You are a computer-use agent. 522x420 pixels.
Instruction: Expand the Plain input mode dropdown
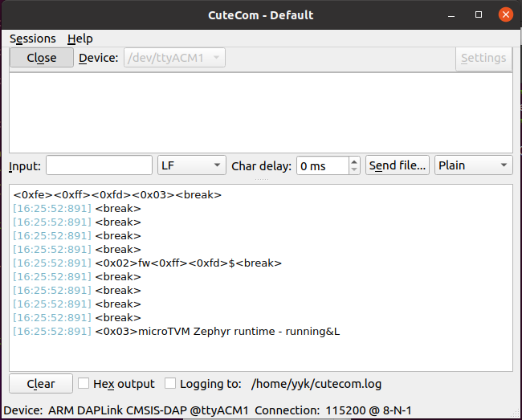pos(473,165)
